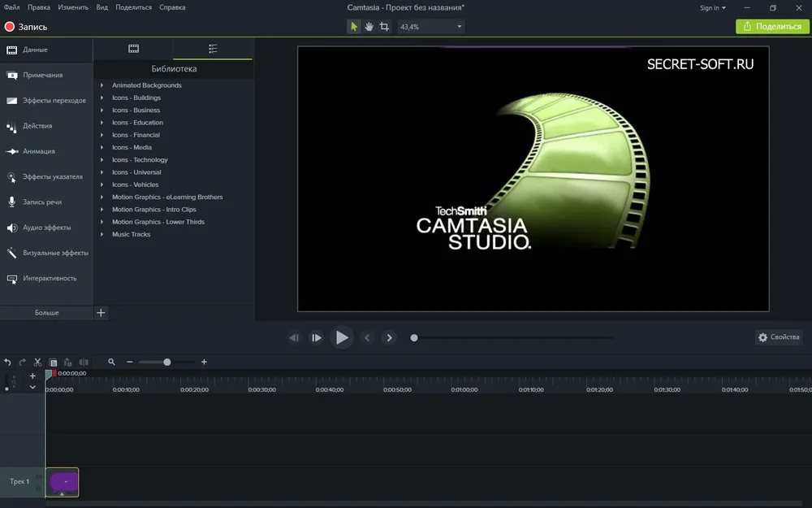Image resolution: width=812 pixels, height=508 pixels.
Task: Toggle the lock icon on Трек 1
Action: (x=39, y=487)
